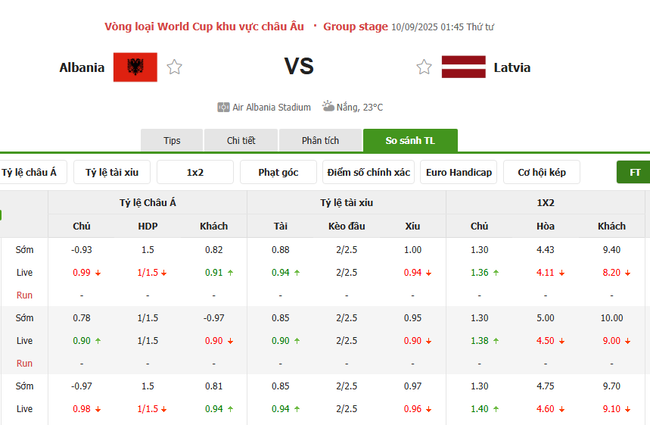Select the So sánh TL tab

point(410,141)
